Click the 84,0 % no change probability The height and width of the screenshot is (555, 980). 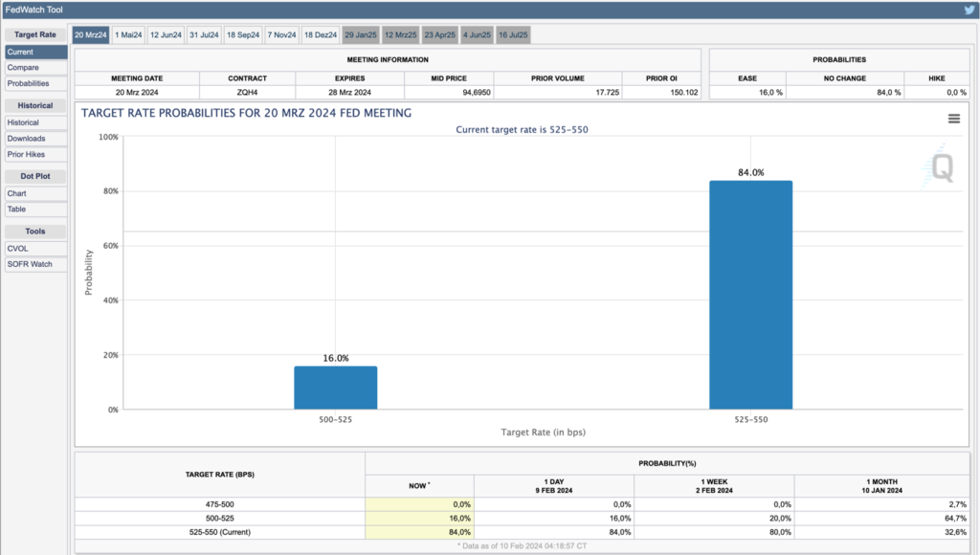889,92
